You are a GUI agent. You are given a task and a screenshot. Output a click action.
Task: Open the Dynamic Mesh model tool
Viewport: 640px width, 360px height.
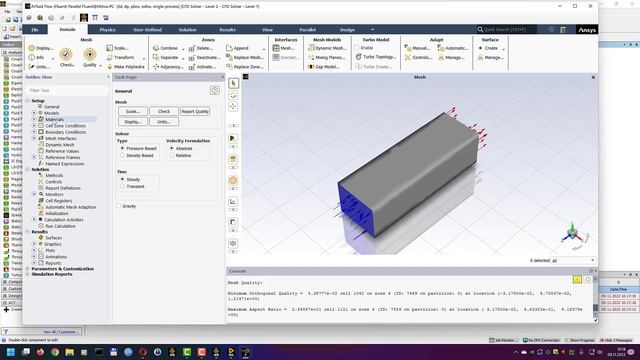tap(327, 48)
